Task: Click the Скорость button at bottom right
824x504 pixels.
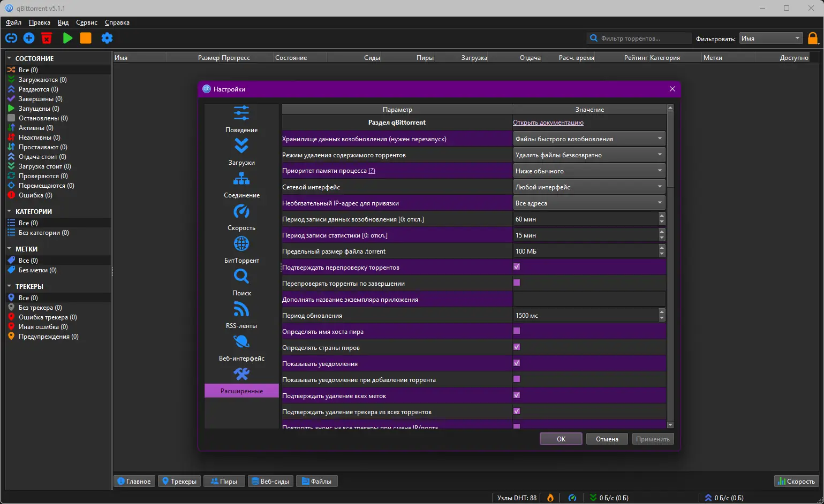Action: (x=797, y=481)
